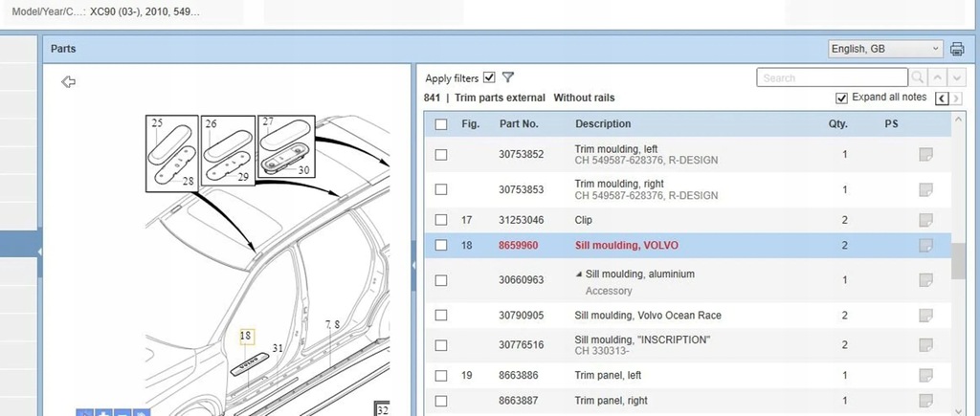This screenshot has width=980, height=416.
Task: Jump to next search result arrow
Action: [957, 77]
